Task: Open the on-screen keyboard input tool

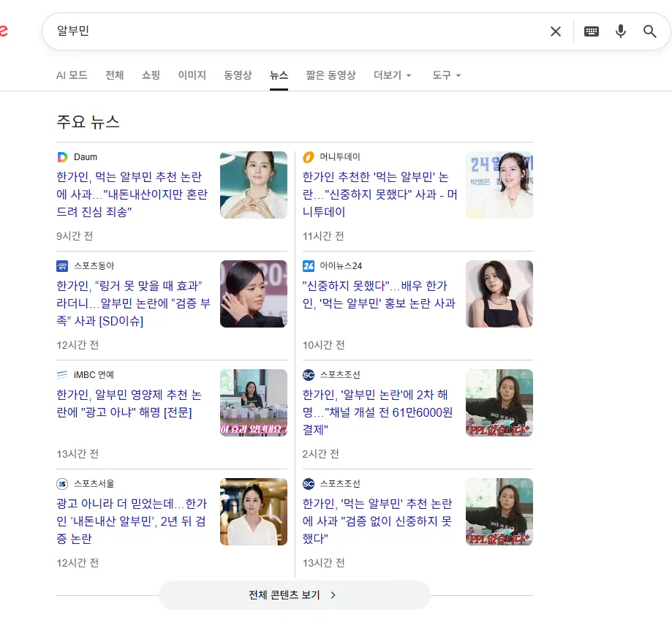Action: pyautogui.click(x=592, y=31)
